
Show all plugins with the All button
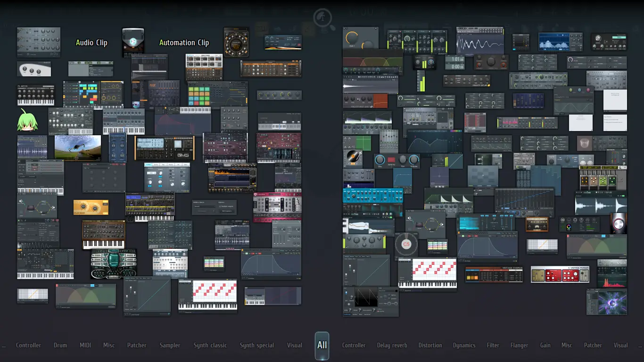[x=322, y=345]
